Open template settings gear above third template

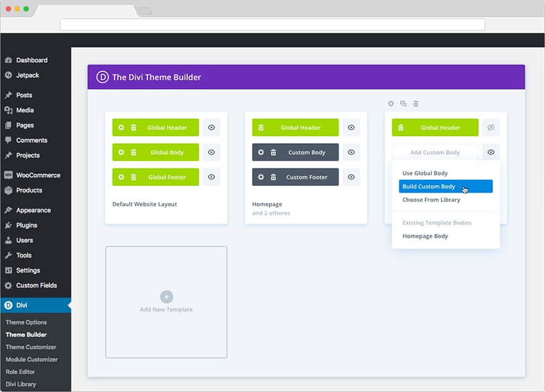(x=391, y=103)
